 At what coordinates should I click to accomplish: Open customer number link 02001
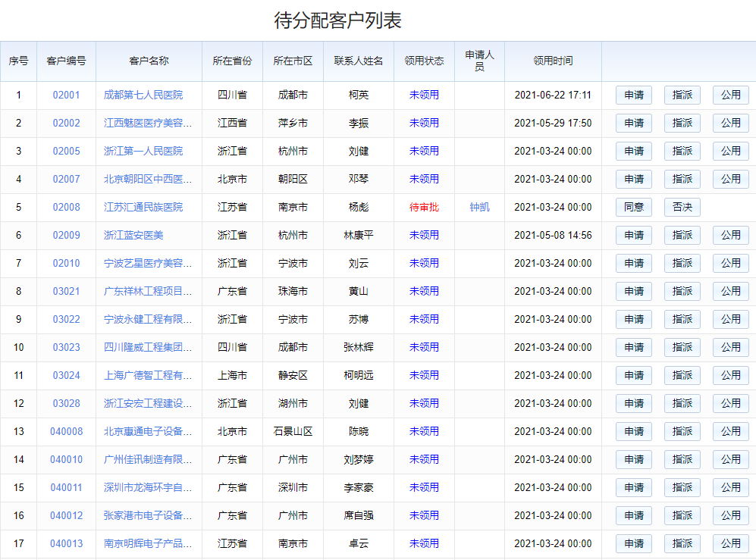tap(66, 95)
